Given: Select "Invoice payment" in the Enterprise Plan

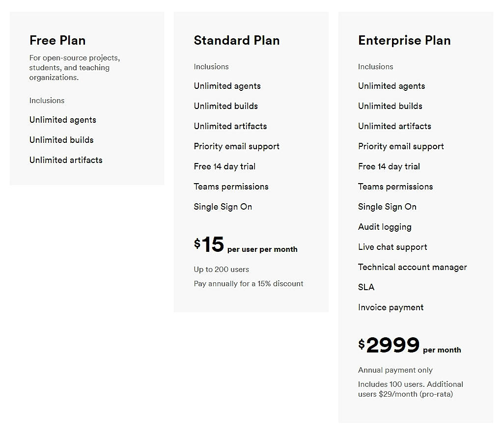Looking at the screenshot, I should click(x=391, y=307).
